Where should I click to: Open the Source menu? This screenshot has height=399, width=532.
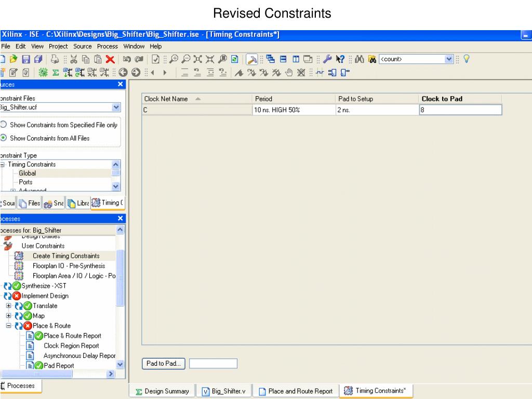[83, 46]
